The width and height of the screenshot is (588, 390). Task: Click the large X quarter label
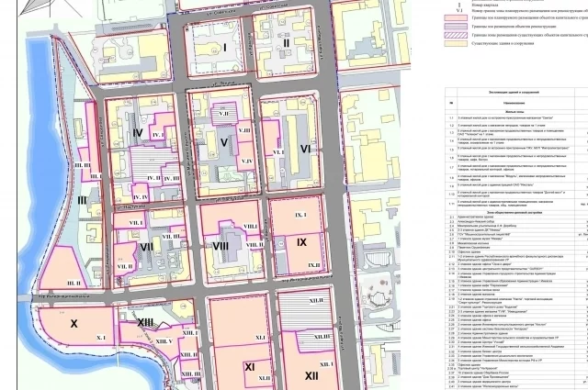pyautogui.click(x=75, y=324)
